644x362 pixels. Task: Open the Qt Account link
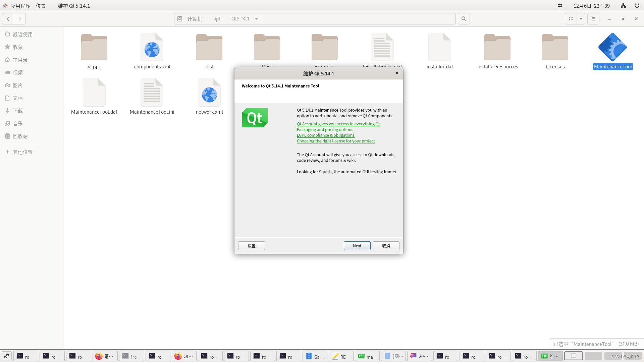point(338,124)
